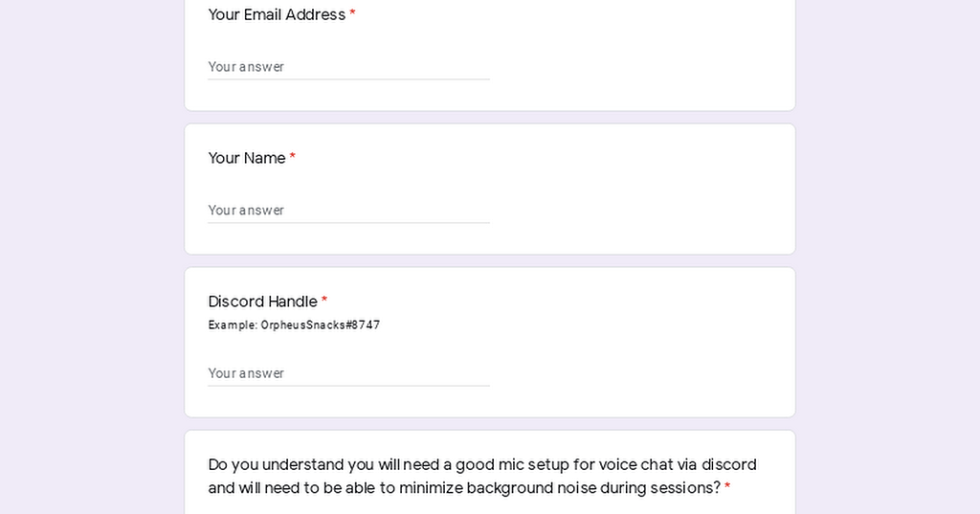The height and width of the screenshot is (514, 980).
Task: Click empty space inside the Email Address card
Action: [x=641, y=57]
